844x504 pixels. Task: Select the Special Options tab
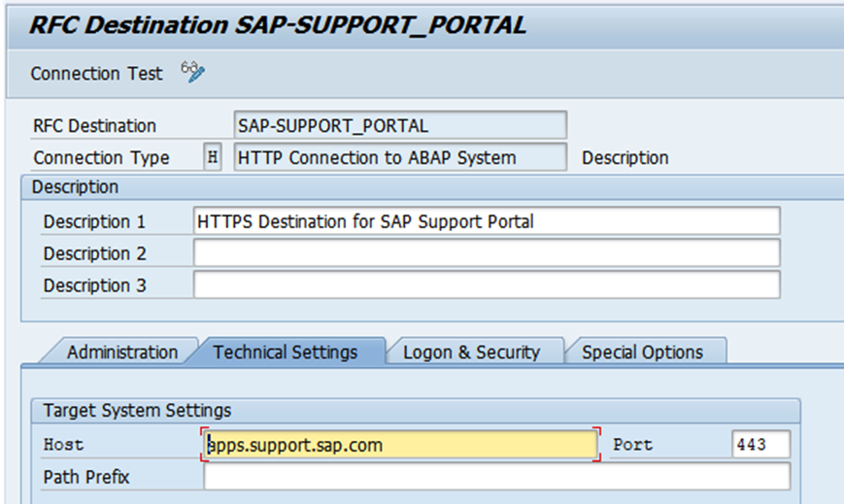(x=642, y=353)
